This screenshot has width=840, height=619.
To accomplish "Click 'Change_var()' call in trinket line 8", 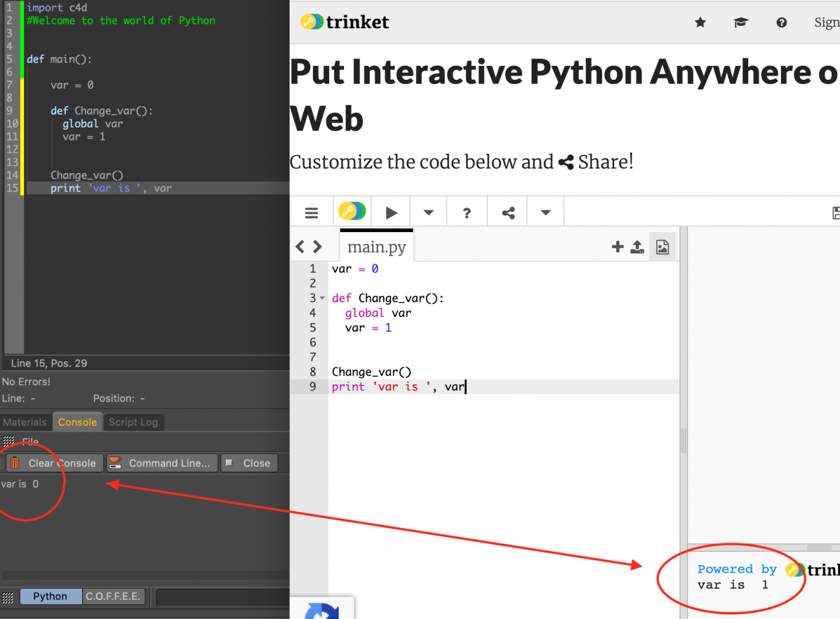I will coord(372,372).
